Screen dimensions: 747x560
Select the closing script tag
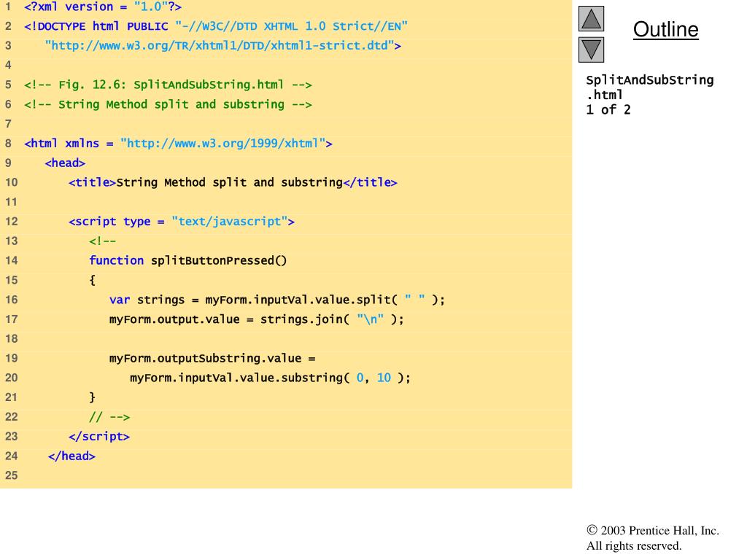click(99, 436)
